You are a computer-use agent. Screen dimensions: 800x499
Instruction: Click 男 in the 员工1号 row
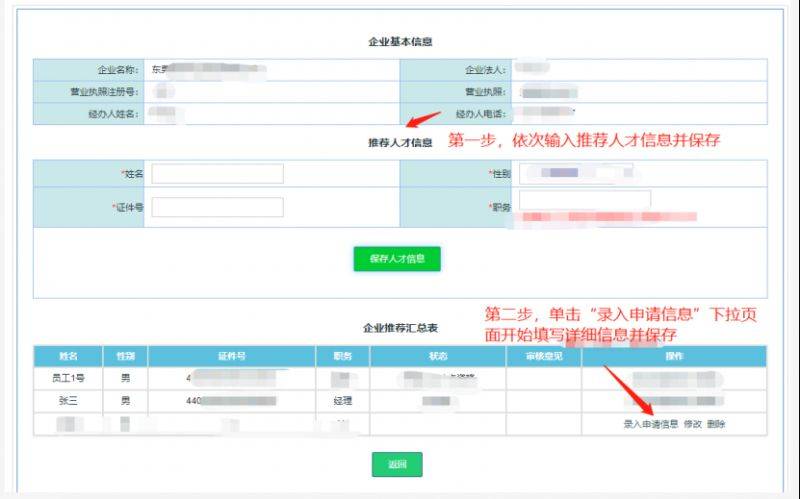click(126, 378)
